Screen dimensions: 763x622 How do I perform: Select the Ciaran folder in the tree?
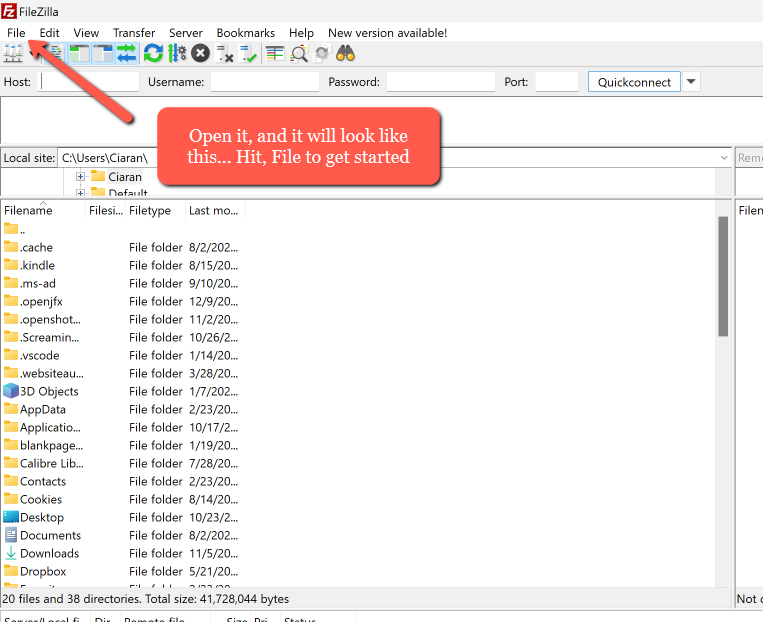tap(125, 177)
